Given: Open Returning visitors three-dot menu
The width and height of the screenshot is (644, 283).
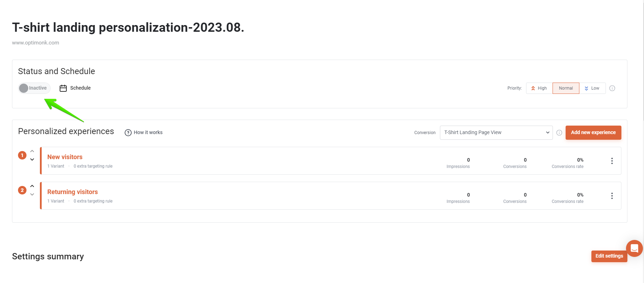Looking at the screenshot, I should click(x=612, y=196).
